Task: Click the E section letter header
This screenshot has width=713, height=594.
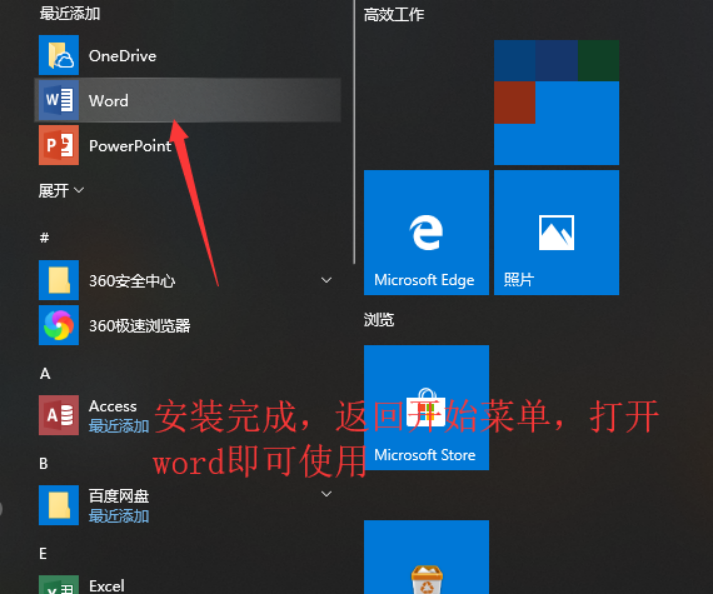Action: [43, 554]
